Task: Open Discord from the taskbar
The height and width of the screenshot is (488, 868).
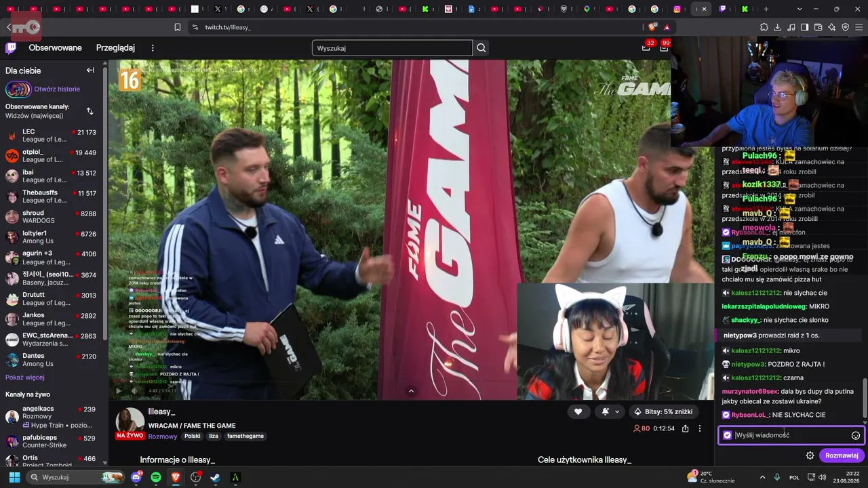Action: pyautogui.click(x=136, y=477)
